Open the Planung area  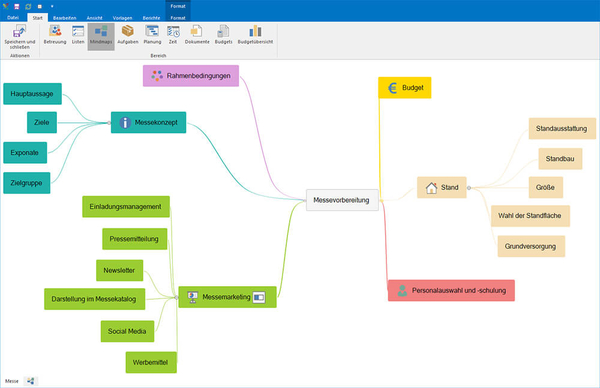coord(152,35)
